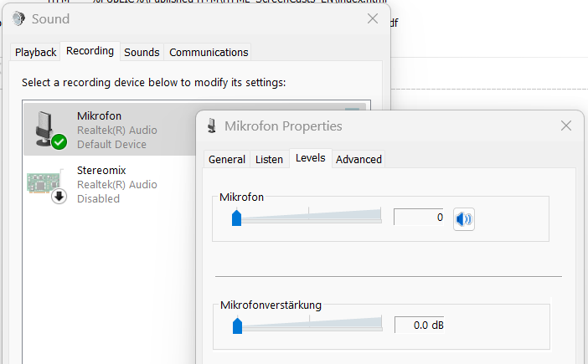Open the Sounds tab

142,52
